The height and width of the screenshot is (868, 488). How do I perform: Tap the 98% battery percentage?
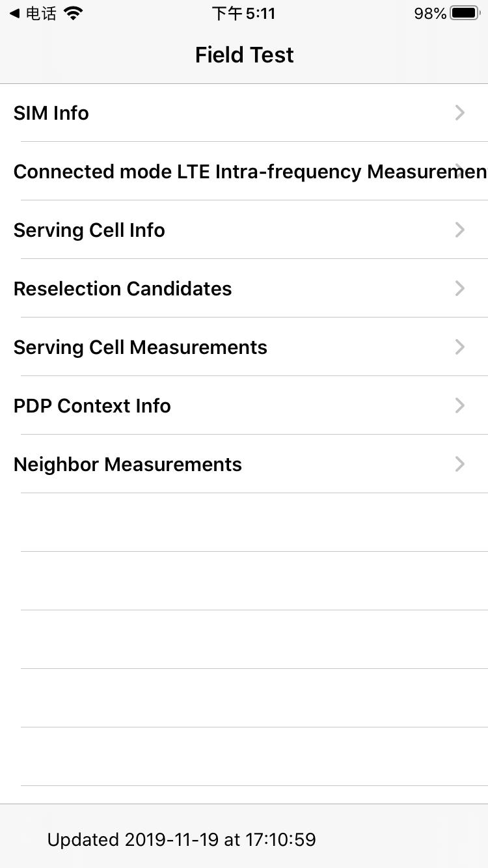point(430,14)
